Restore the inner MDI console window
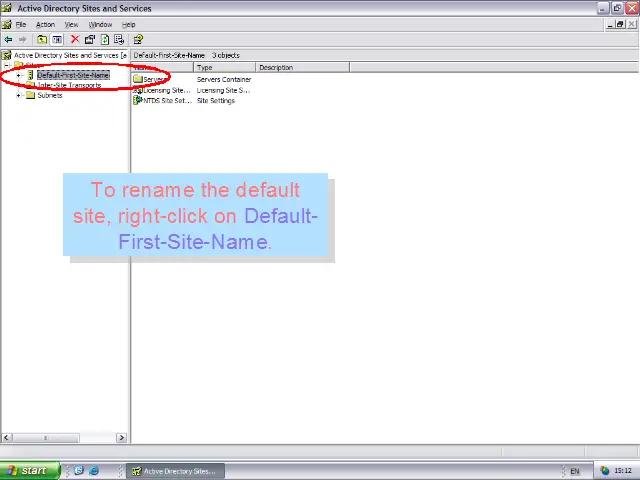Image resolution: width=640 pixels, height=480 pixels. (x=620, y=24)
